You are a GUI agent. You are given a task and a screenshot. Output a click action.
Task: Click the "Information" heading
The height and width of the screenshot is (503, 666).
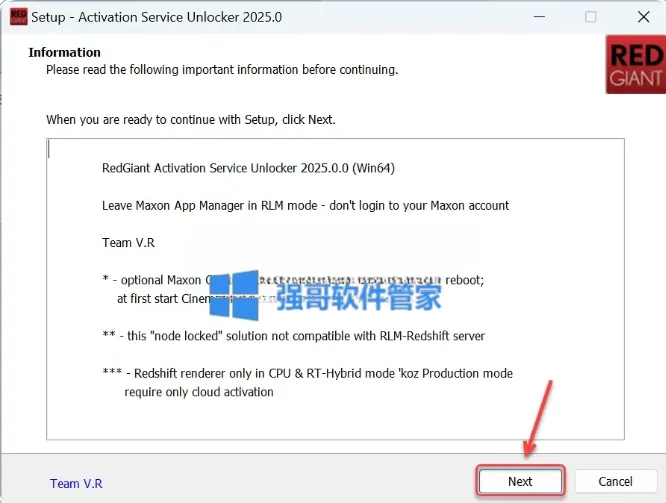click(65, 52)
